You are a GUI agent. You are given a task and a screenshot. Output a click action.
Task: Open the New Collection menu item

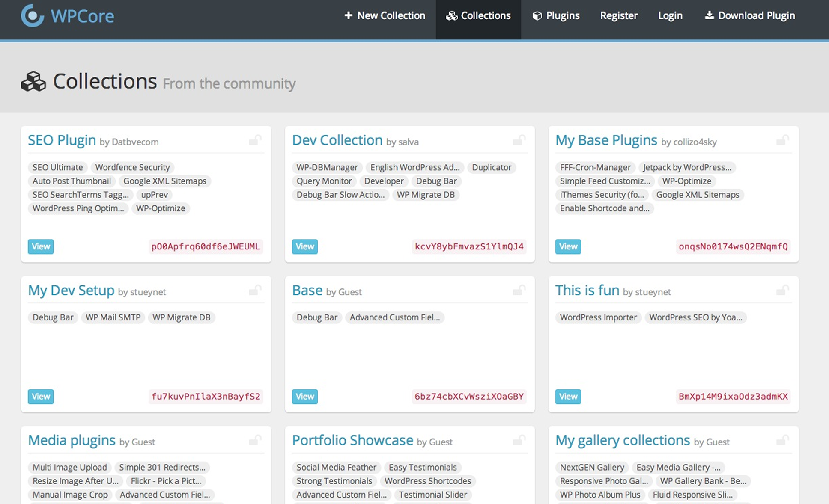click(x=385, y=16)
